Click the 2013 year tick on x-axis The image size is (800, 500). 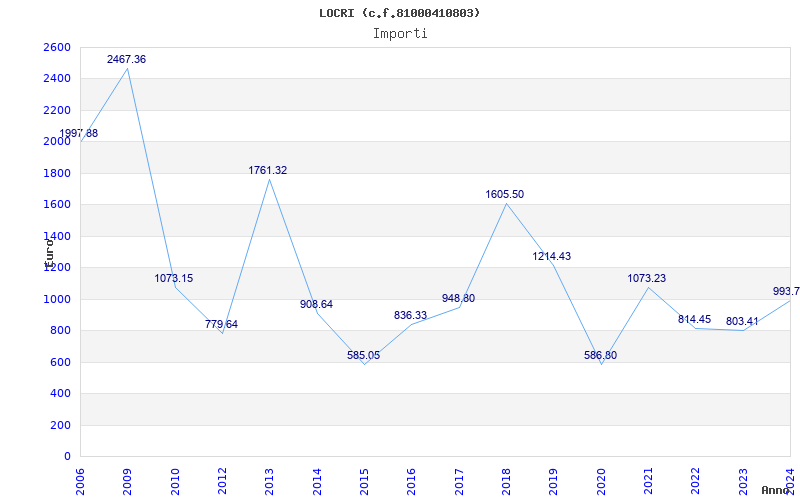(269, 482)
